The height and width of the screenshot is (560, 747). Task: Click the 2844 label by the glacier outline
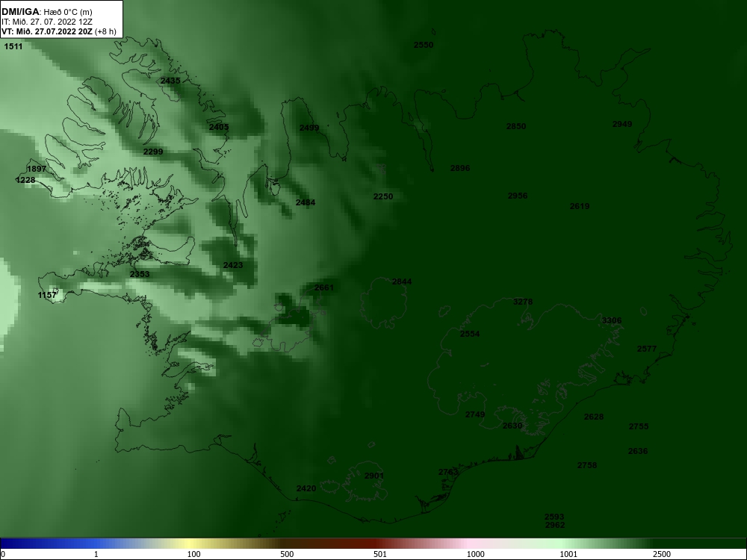tap(402, 282)
